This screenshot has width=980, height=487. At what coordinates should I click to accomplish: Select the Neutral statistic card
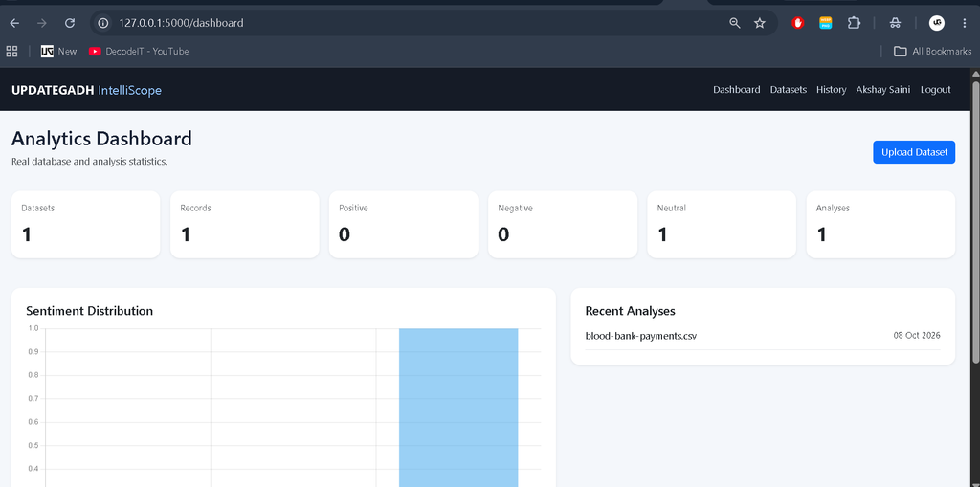point(722,225)
